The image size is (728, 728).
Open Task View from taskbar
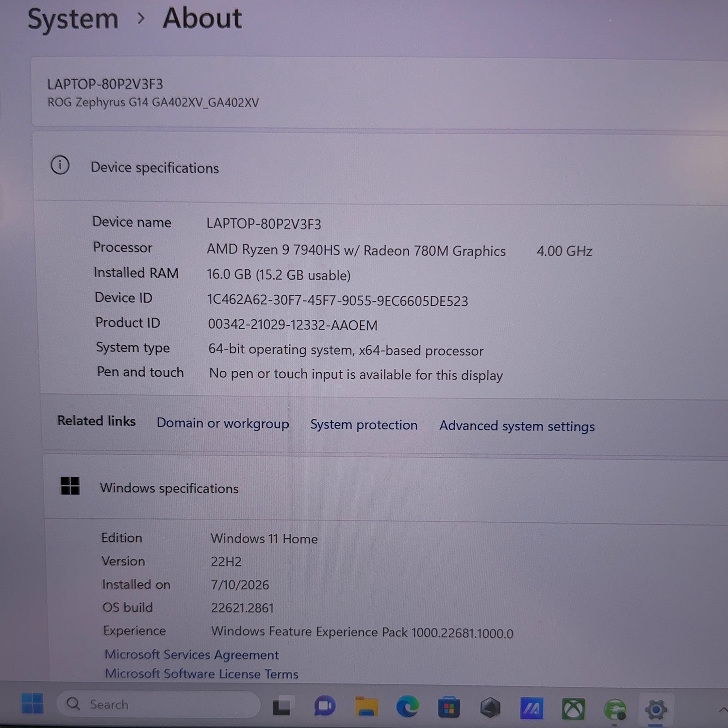pos(282,706)
